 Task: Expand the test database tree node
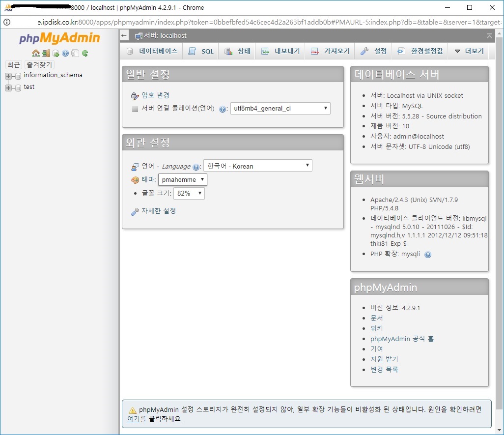click(x=8, y=87)
